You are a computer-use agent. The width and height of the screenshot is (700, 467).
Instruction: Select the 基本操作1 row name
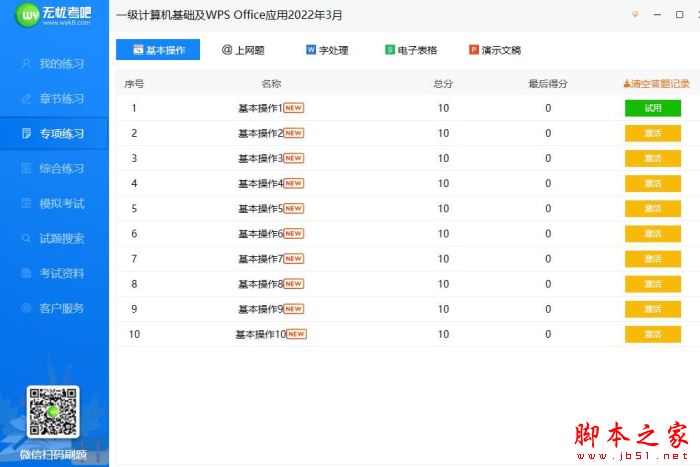pyautogui.click(x=260, y=108)
